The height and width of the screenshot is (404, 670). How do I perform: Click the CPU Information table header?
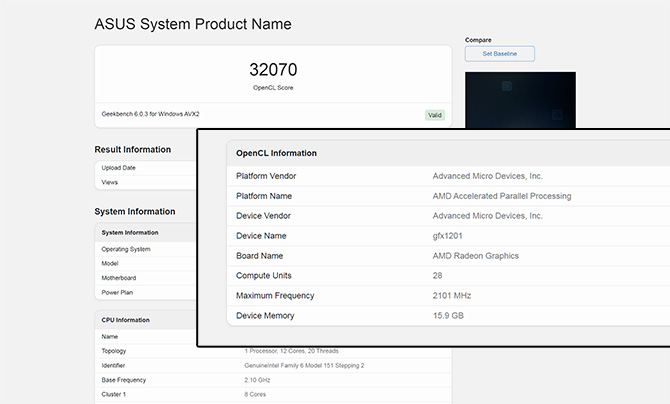coord(126,320)
